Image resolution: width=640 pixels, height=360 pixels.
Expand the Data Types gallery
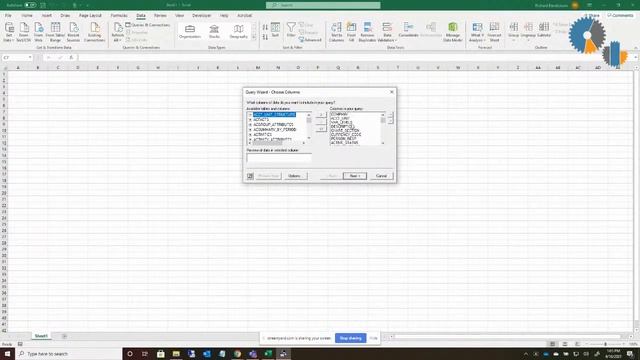(254, 38)
